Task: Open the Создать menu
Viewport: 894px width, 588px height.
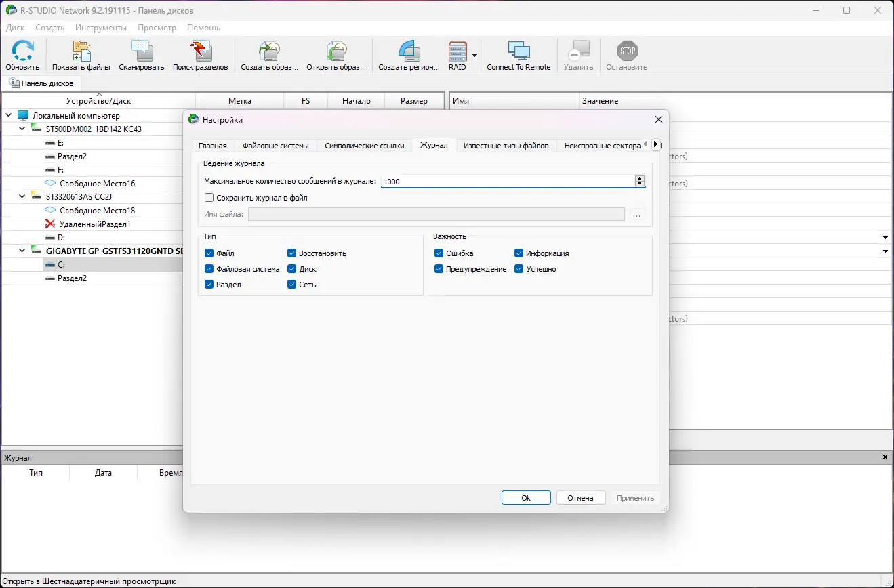Action: tap(49, 28)
